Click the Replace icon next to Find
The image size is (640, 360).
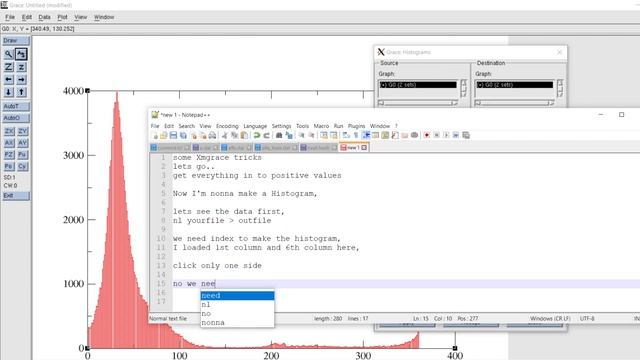[289, 136]
